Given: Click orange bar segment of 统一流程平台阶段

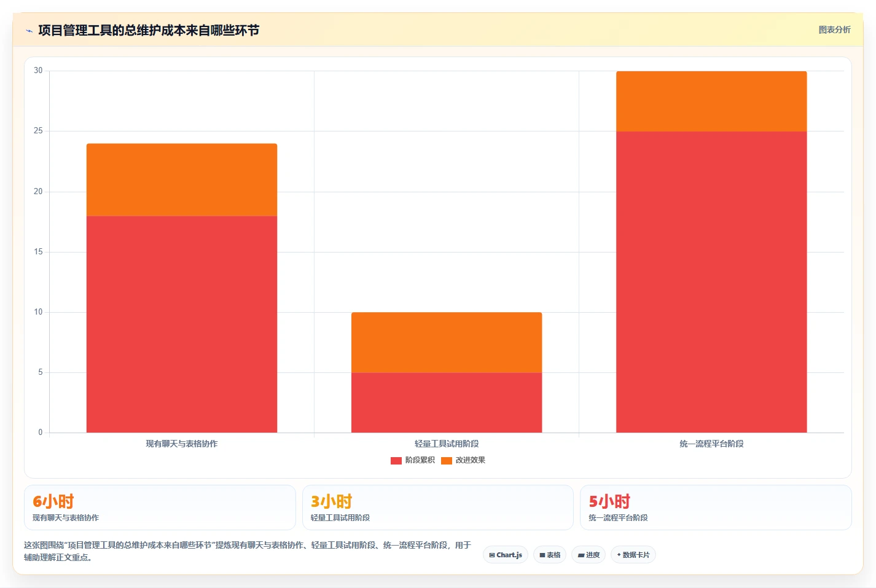Looking at the screenshot, I should [x=711, y=101].
